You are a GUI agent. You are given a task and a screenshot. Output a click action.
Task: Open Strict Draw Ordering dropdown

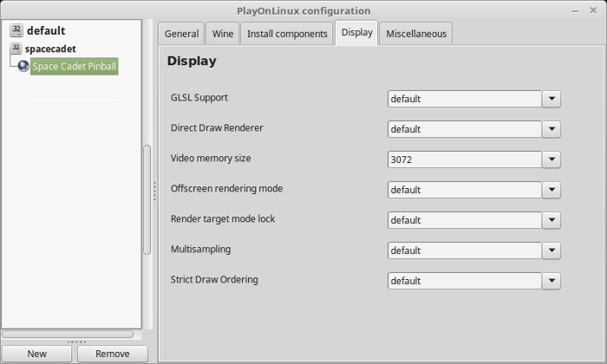click(x=552, y=281)
